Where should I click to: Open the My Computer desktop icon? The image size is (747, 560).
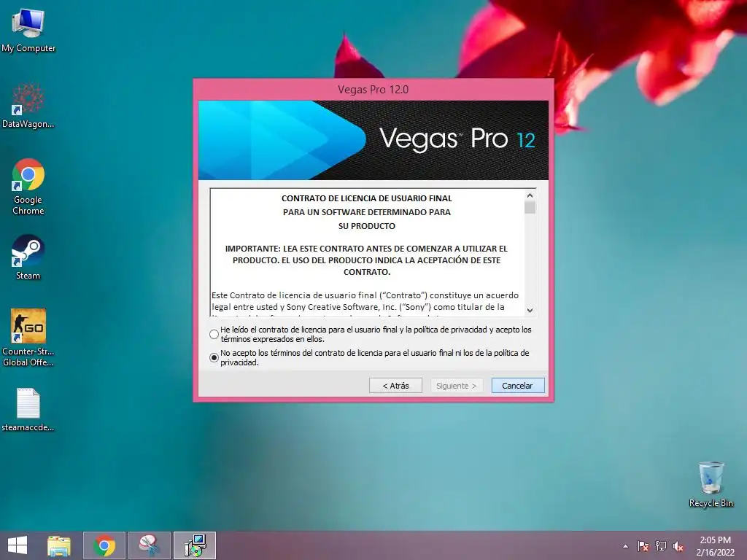(28, 29)
